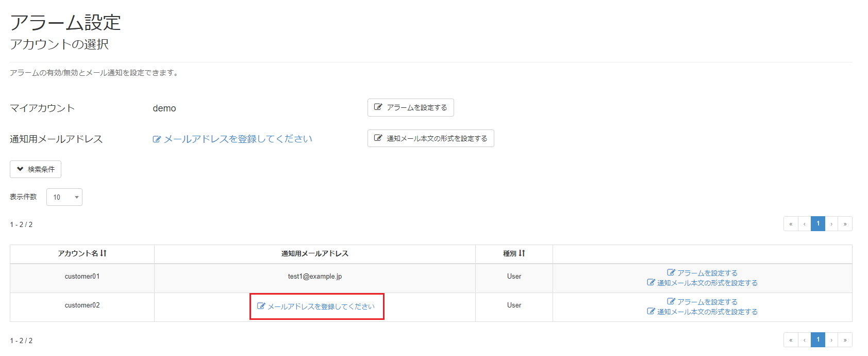This screenshot has height=356, width=868.
Task: Go to next page using bottom › button
Action: pyautogui.click(x=831, y=340)
